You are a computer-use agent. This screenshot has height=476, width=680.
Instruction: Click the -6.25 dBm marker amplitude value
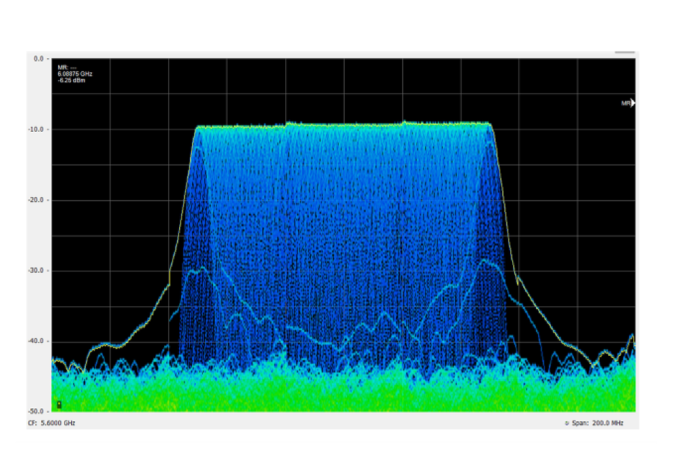pos(70,81)
